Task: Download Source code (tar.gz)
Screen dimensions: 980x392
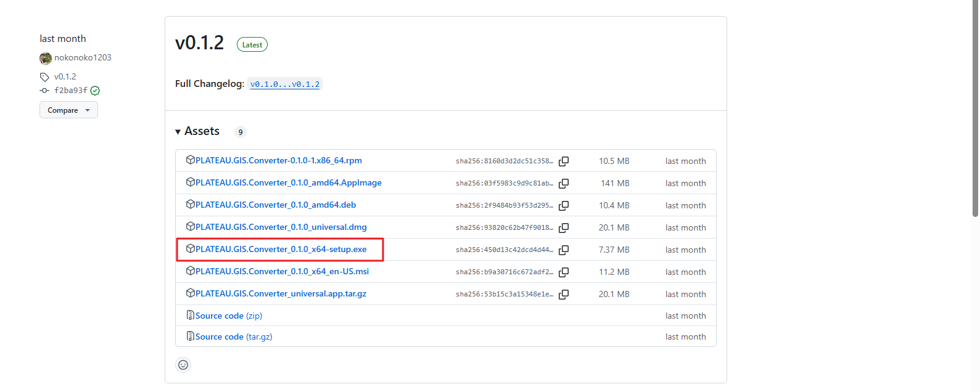Action: tap(234, 337)
